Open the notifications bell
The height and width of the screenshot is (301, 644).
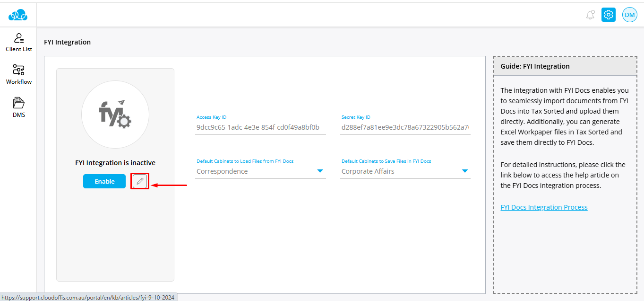(x=590, y=15)
